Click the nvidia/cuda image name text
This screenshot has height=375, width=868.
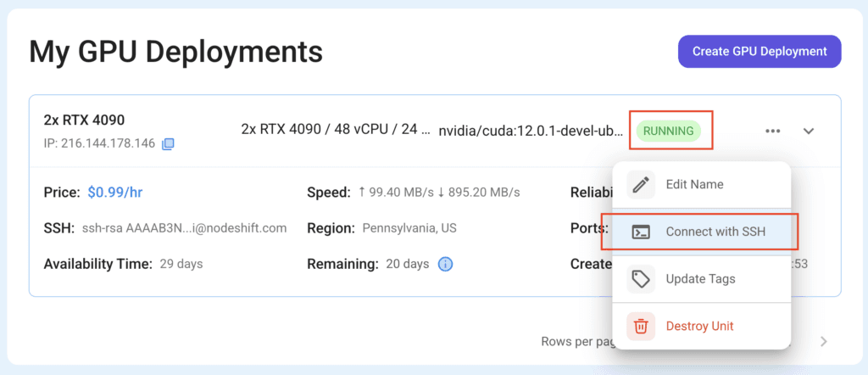531,132
